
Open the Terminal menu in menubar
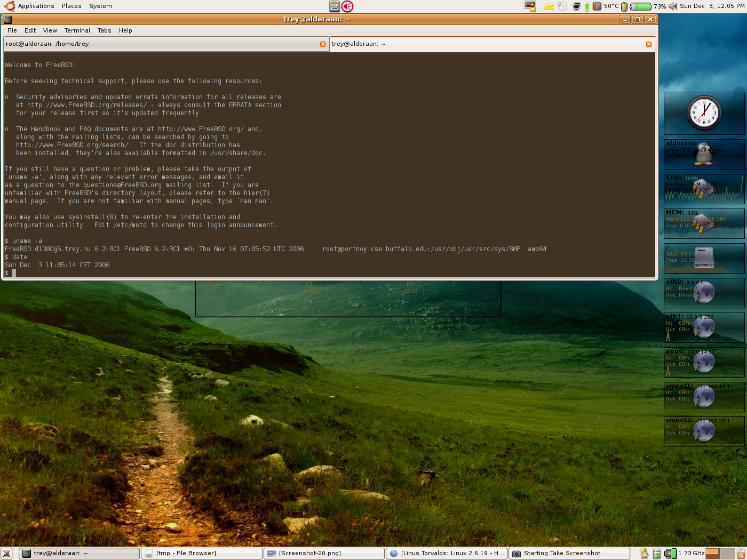point(77,30)
